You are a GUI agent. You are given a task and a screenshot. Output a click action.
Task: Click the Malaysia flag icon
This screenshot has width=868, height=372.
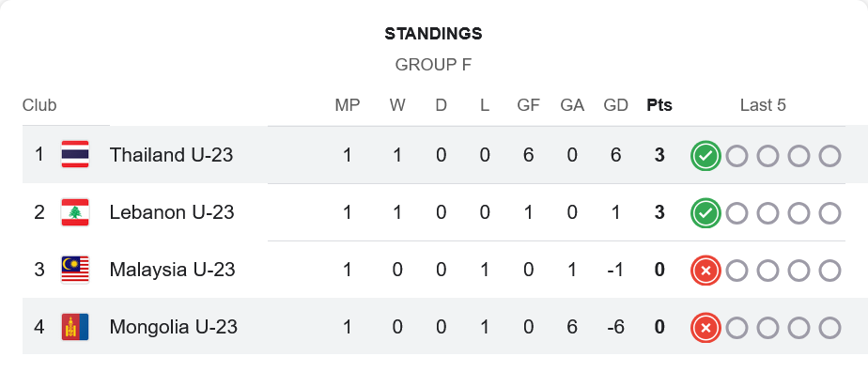click(x=75, y=270)
